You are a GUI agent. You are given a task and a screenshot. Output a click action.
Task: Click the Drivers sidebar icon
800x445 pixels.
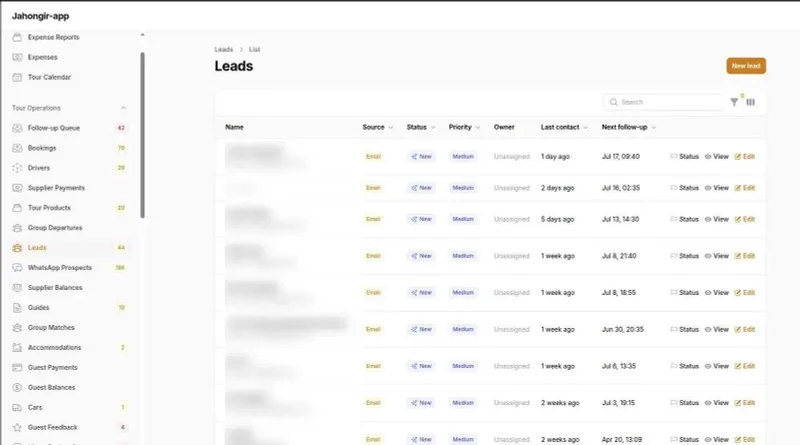pyautogui.click(x=17, y=168)
